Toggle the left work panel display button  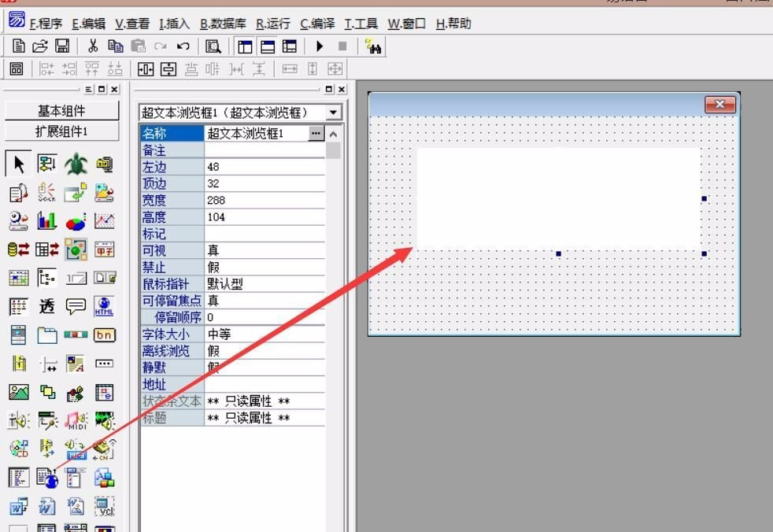click(x=245, y=46)
